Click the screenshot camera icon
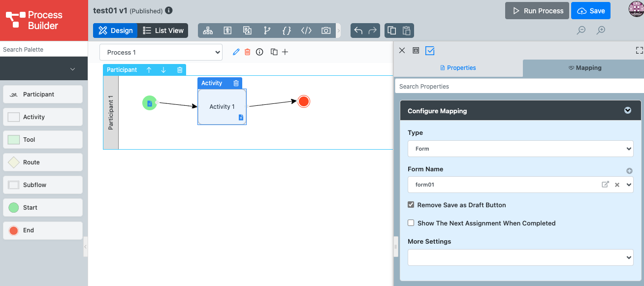This screenshot has height=286, width=644. pos(326,31)
